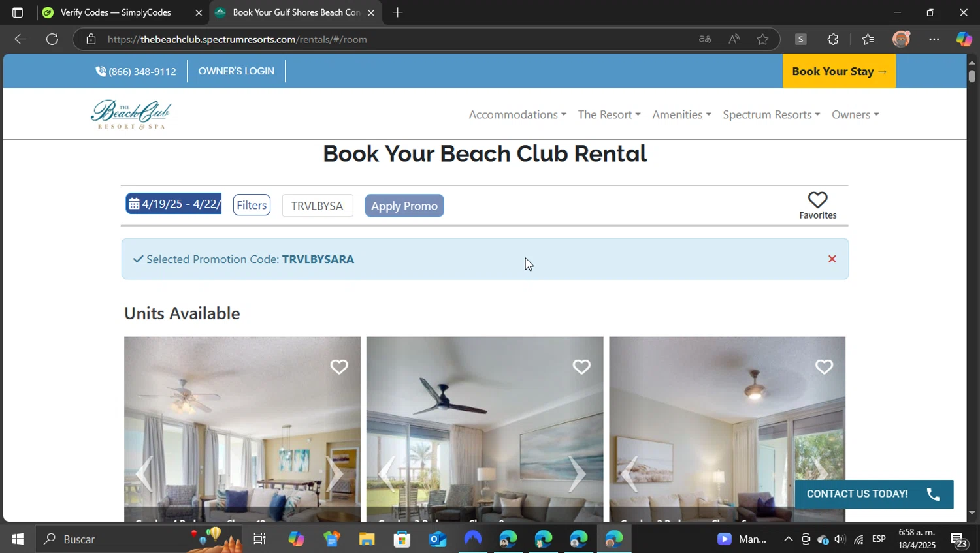Viewport: 980px width, 553px height.
Task: Click the browser back arrow
Action: [x=20, y=39]
